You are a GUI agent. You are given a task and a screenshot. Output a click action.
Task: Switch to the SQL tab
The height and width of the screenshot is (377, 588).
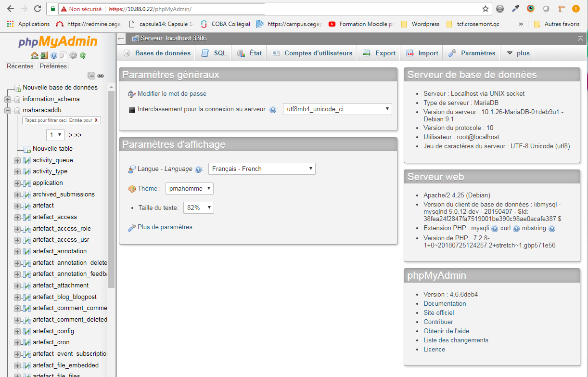214,53
